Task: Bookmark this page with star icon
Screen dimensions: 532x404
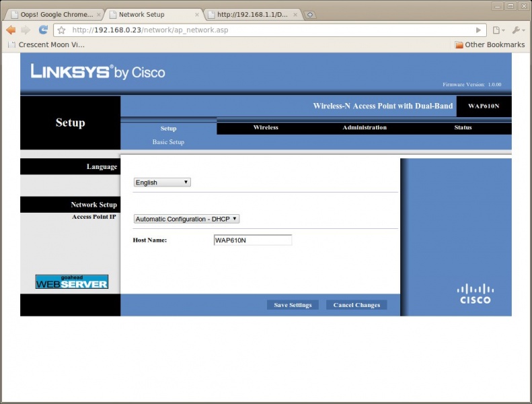Action: (61, 30)
